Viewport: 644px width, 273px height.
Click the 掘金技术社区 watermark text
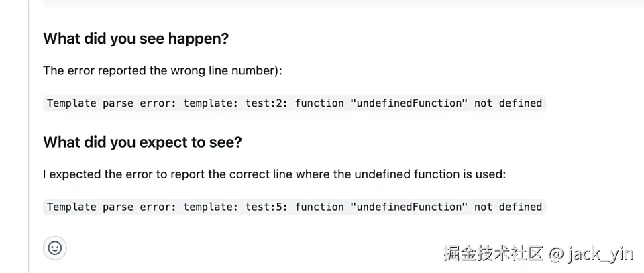point(493,253)
